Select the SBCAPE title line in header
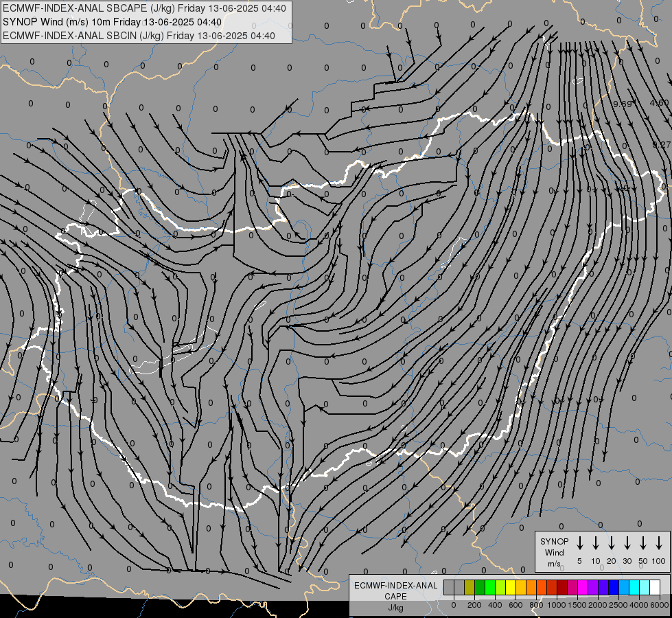This screenshot has width=672, height=618. (x=144, y=8)
